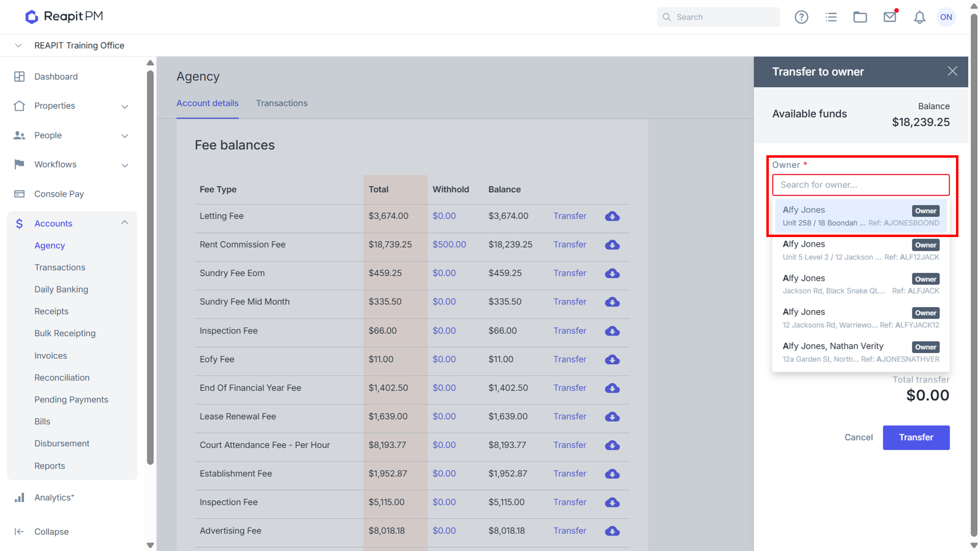The height and width of the screenshot is (551, 980).
Task: Click cloud download icon for Letting Fee
Action: click(612, 216)
